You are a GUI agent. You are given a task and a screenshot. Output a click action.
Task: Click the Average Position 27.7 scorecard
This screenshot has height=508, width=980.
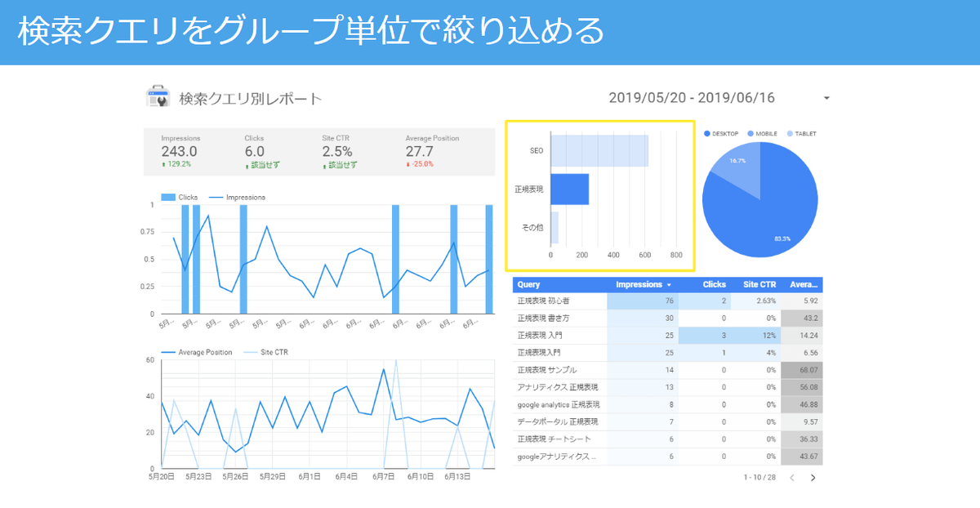click(x=434, y=151)
